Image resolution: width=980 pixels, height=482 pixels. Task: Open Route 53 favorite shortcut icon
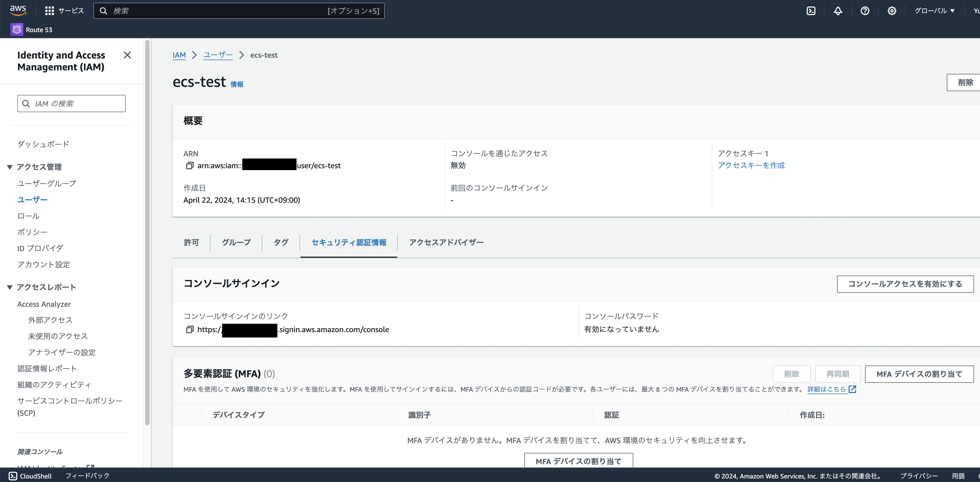pos(17,30)
